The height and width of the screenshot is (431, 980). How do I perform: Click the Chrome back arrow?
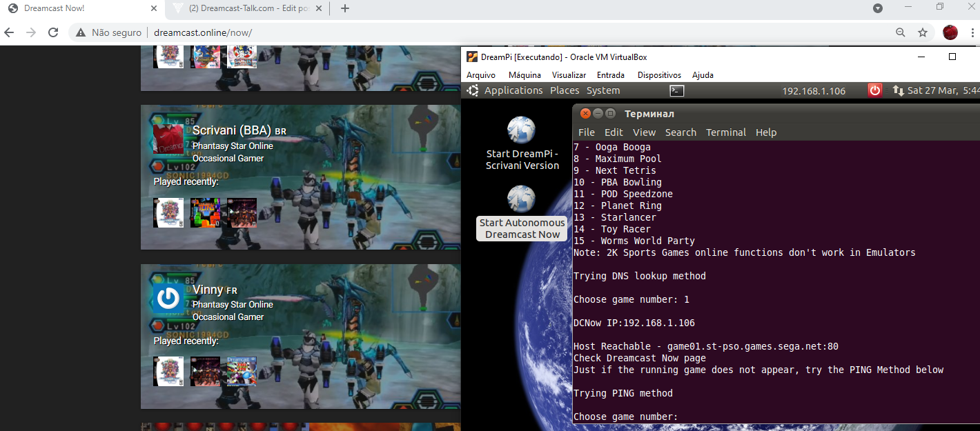(9, 32)
